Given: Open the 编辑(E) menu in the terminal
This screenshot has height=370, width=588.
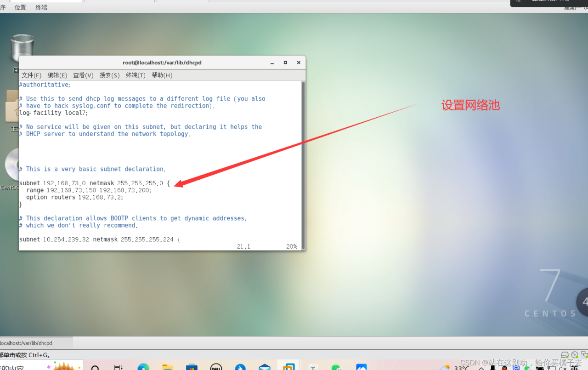Looking at the screenshot, I should (57, 75).
